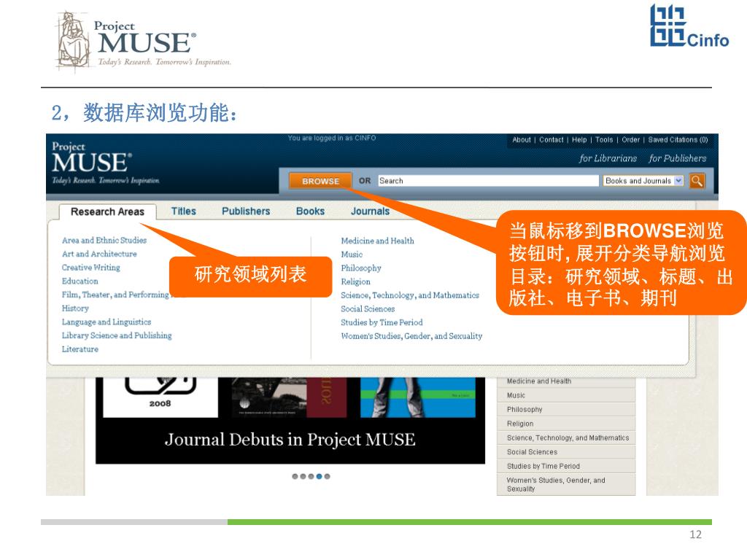Open the About link
The image size is (747, 560).
click(521, 139)
